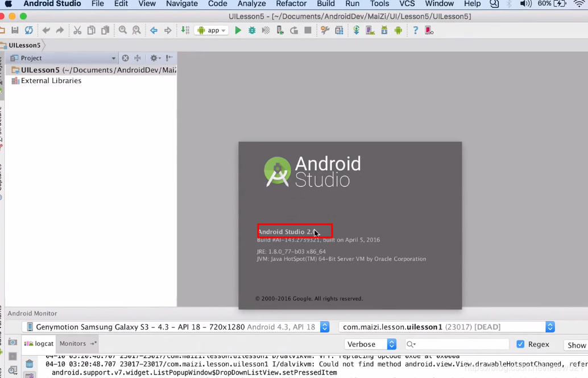The width and height of the screenshot is (588, 378).
Task: Open the Tools menu
Action: (379, 4)
